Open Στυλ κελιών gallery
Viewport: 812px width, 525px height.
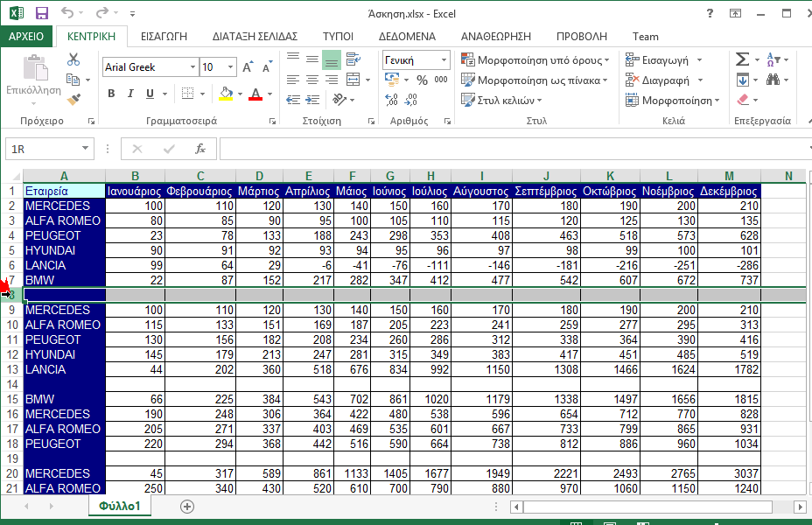pyautogui.click(x=501, y=100)
